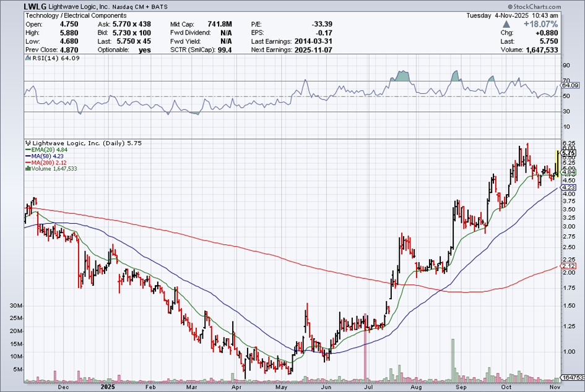The width and height of the screenshot is (585, 392).
Task: Click the blue MA(50) legend line marker
Action: tap(28, 156)
